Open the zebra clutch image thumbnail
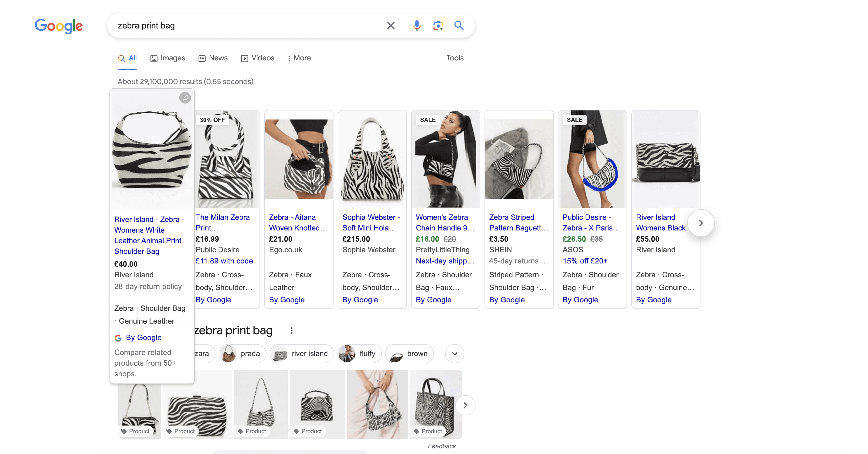 click(x=197, y=405)
